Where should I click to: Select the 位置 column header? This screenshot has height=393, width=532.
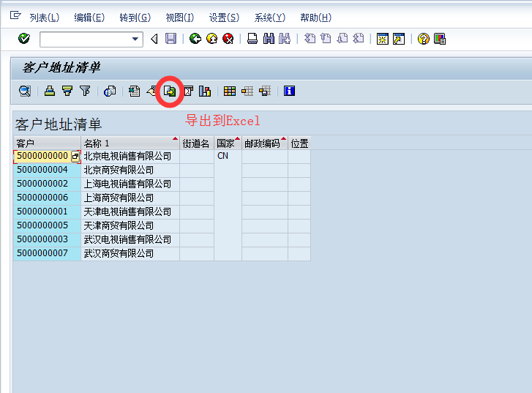[x=299, y=143]
